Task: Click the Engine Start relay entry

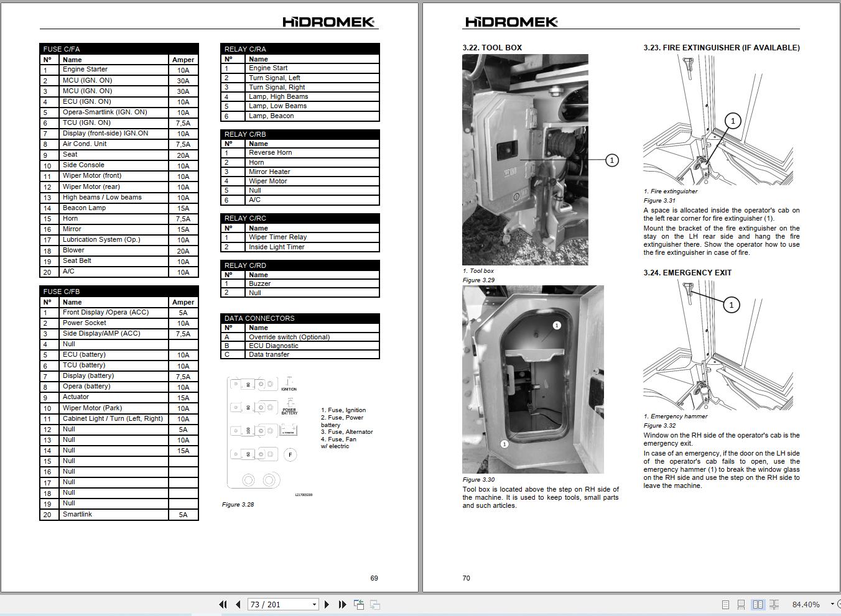Action: (268, 68)
